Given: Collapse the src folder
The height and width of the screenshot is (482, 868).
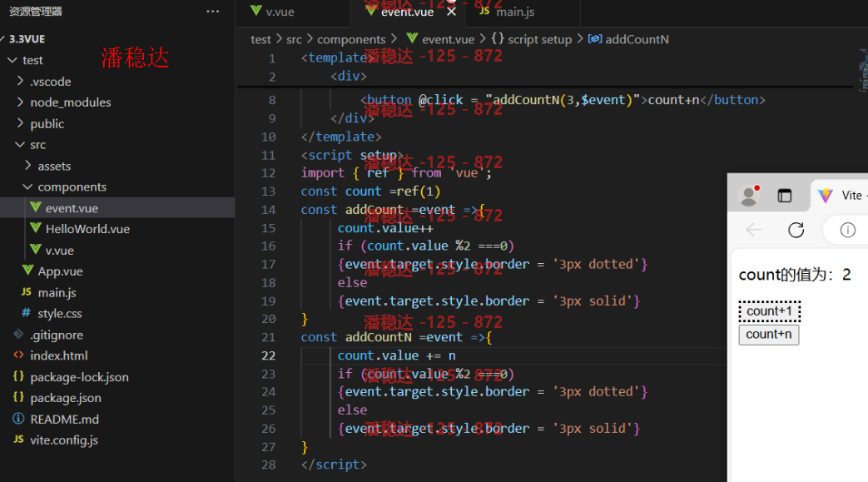Looking at the screenshot, I should [20, 145].
